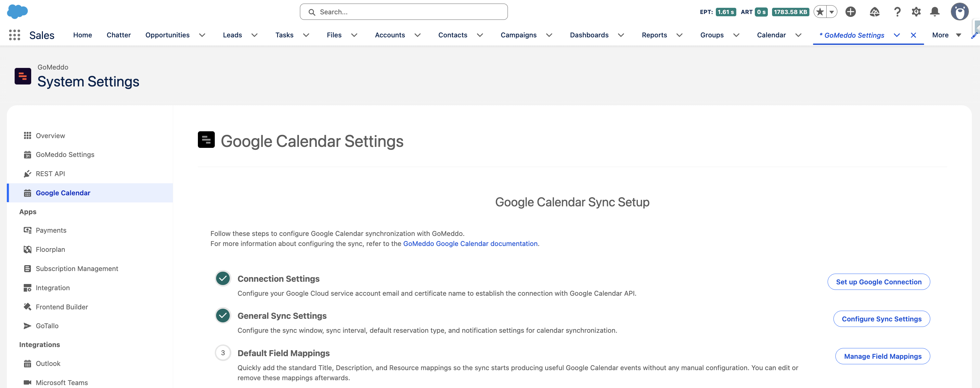Open the notifications bell
980x388 pixels.
click(x=935, y=12)
